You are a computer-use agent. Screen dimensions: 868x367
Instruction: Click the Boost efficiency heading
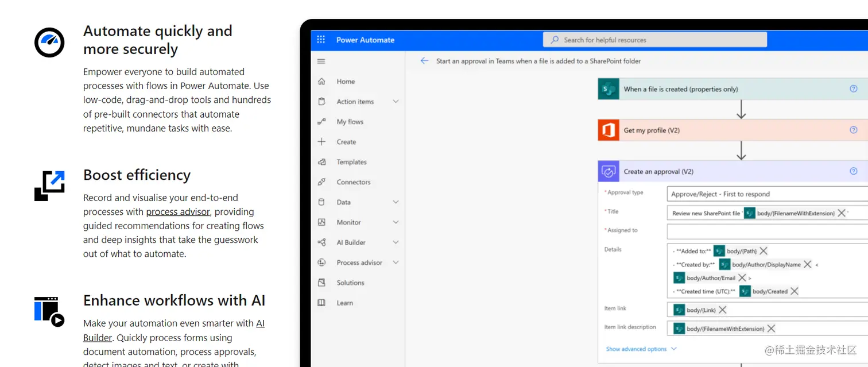pos(137,175)
